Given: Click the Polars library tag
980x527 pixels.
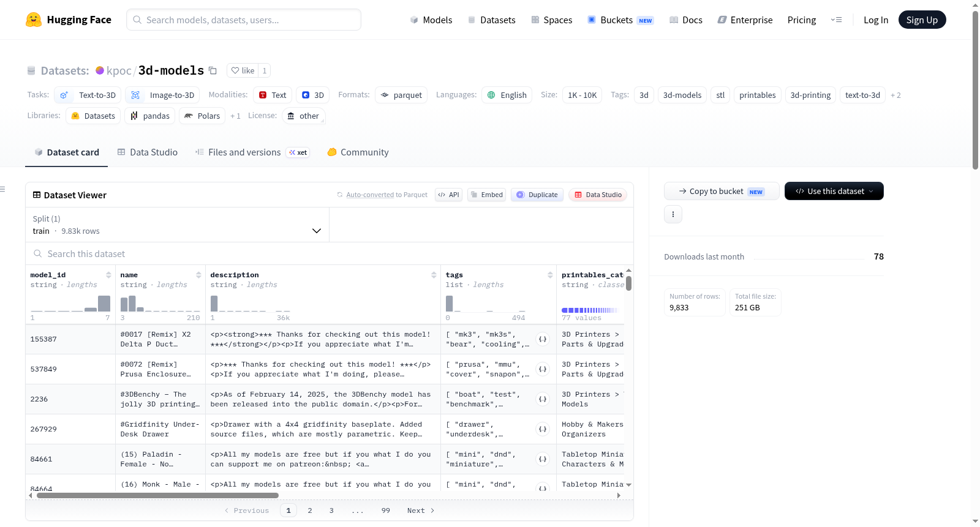Looking at the screenshot, I should coord(202,116).
